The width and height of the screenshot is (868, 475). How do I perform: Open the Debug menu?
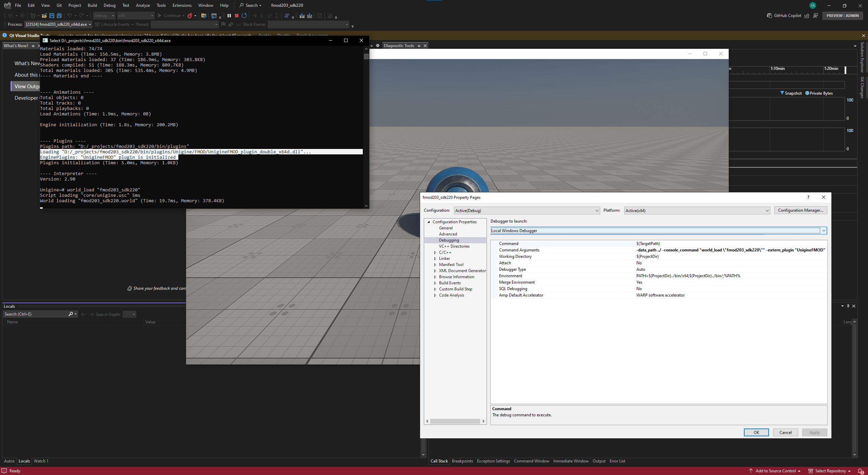point(109,5)
